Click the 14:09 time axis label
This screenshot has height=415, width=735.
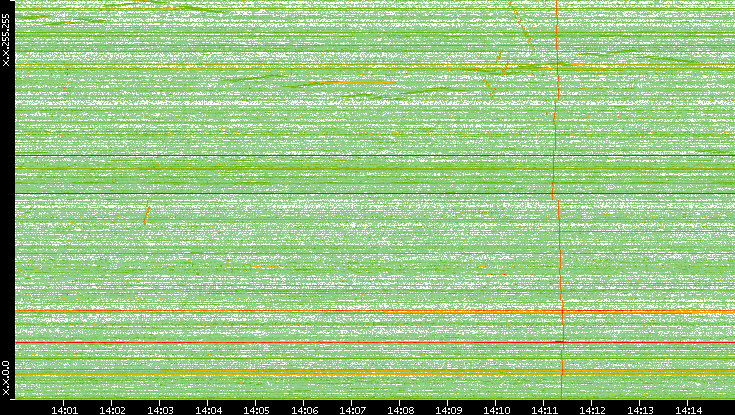point(448,410)
